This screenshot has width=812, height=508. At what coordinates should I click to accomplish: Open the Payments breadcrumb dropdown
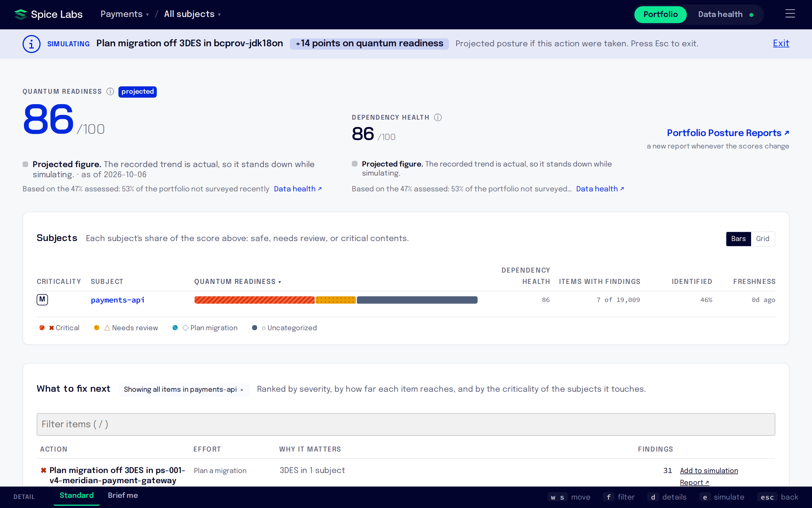pyautogui.click(x=125, y=14)
